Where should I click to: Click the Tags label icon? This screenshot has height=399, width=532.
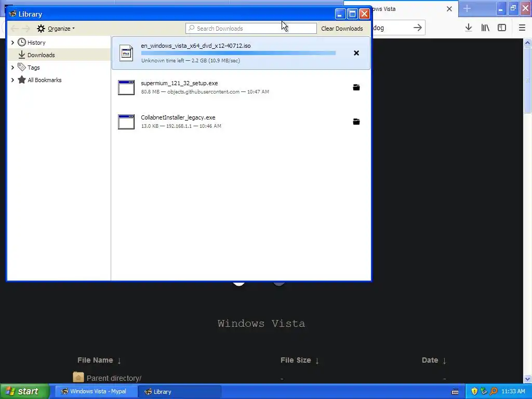tap(22, 67)
